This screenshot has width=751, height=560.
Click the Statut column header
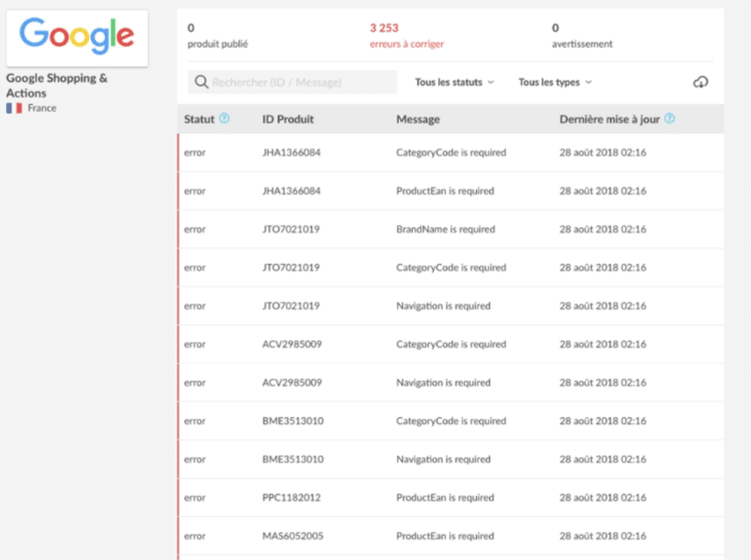click(199, 119)
